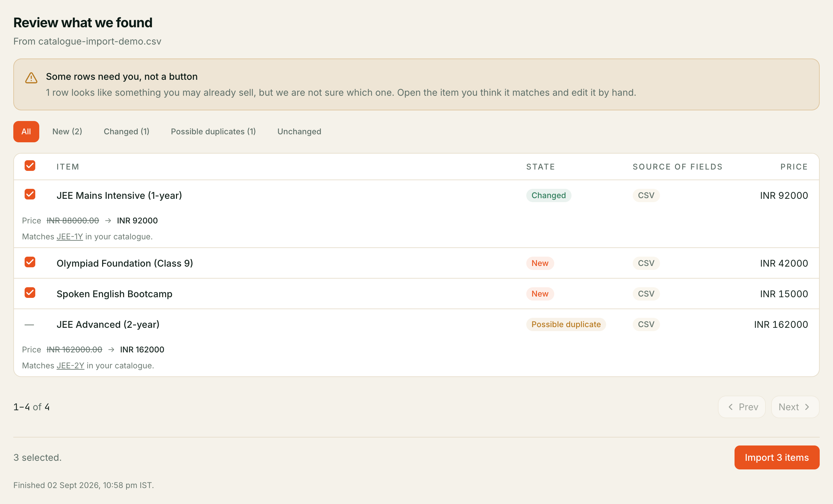Screen dimensions: 833x504
Task: Click the JEE Mains Intensive (1-year) item name
Action: click(119, 195)
